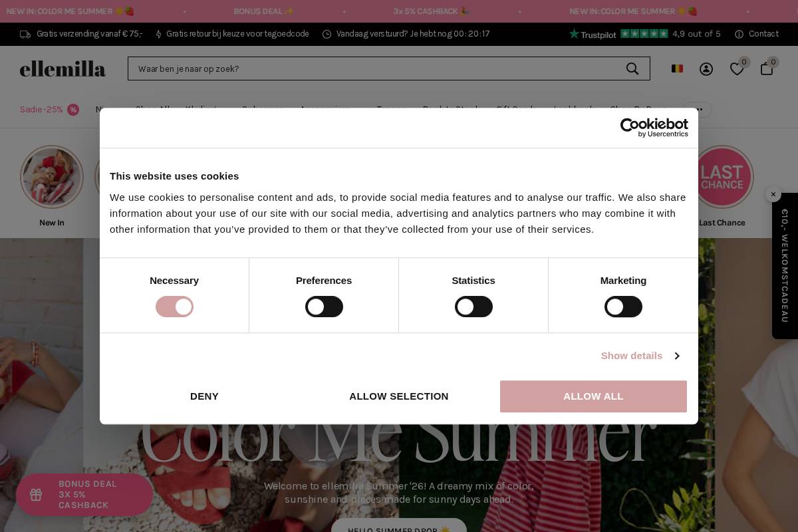
Task: Expand Show details in cookie dialog
Action: point(640,356)
